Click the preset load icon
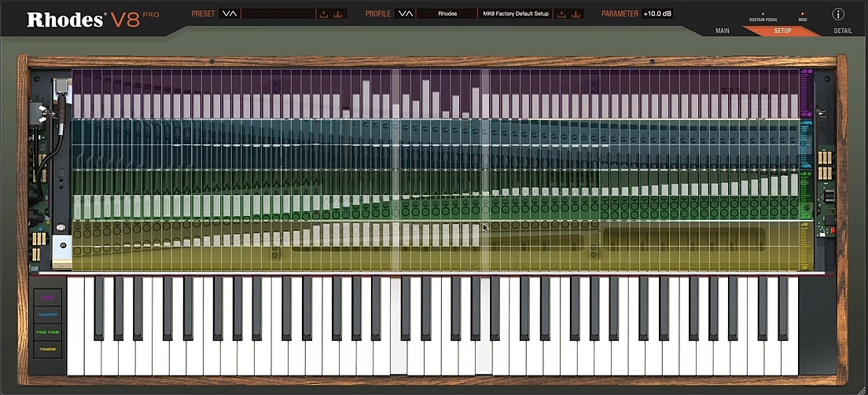 coord(324,14)
